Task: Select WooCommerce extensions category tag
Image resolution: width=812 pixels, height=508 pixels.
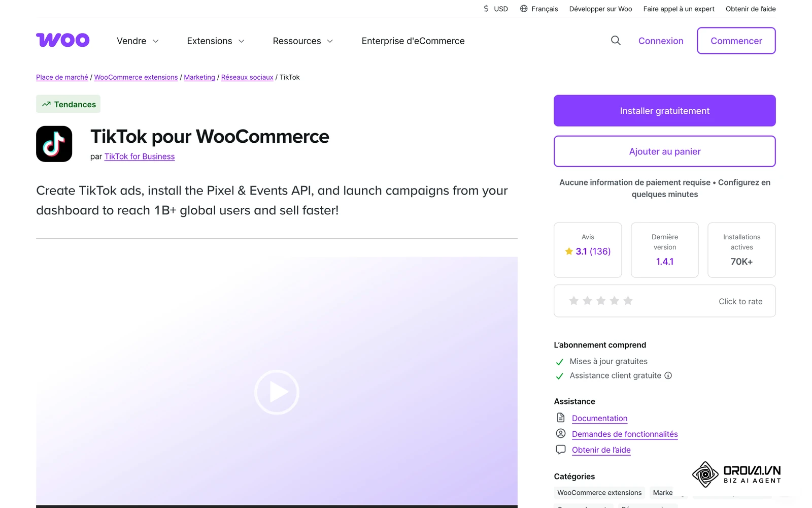Action: point(599,493)
